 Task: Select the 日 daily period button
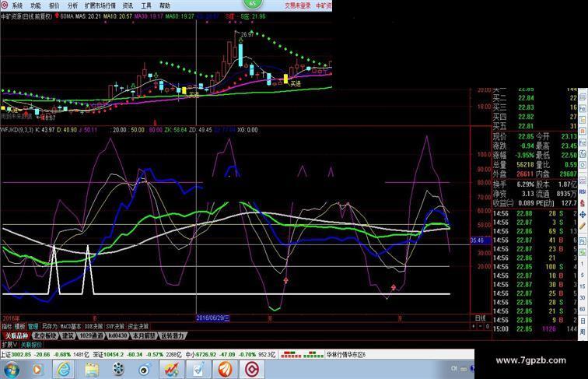[583, 321]
